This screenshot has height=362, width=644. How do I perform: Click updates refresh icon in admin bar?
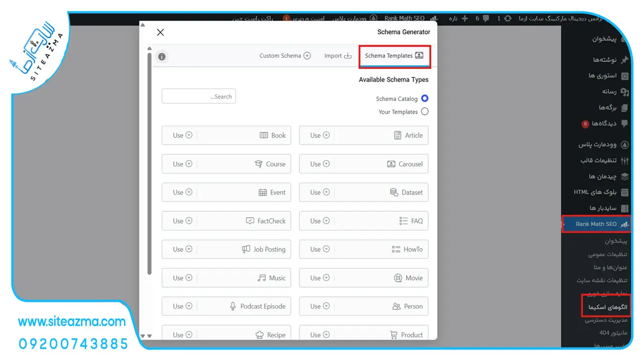coord(508,18)
